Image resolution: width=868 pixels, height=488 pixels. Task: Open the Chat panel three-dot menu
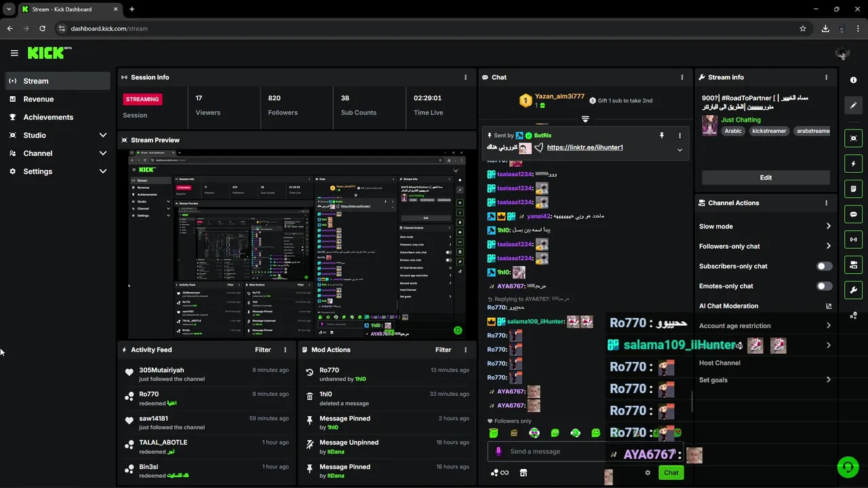point(682,77)
